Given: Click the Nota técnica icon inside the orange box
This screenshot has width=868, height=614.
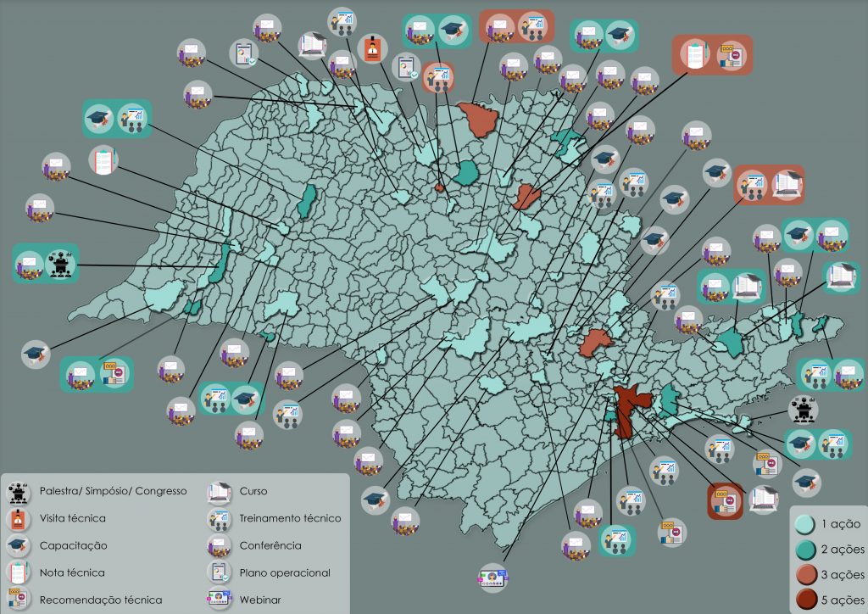Looking at the screenshot, I should pos(695,55).
